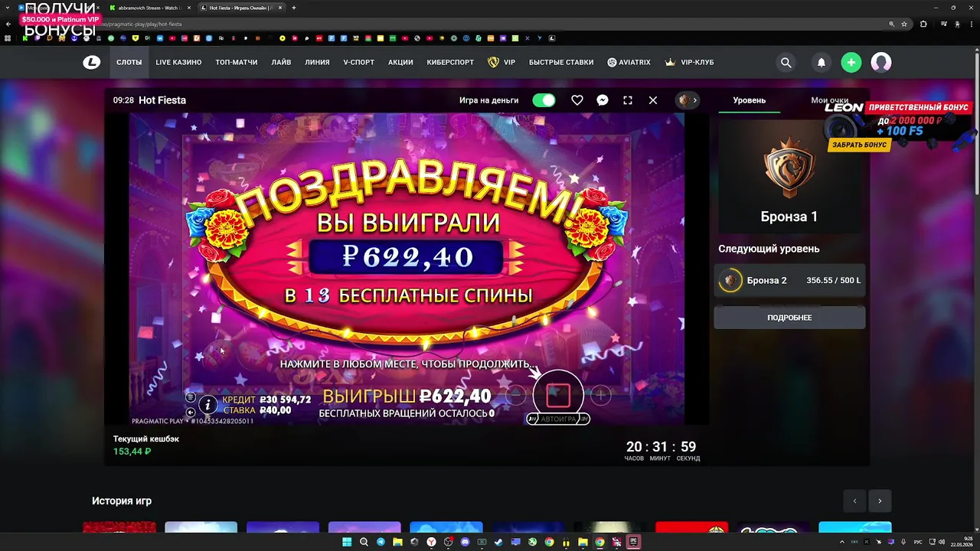Click the Текущий кешбэк amount 153,44 ₽
The height and width of the screenshot is (551, 980).
pos(132,452)
